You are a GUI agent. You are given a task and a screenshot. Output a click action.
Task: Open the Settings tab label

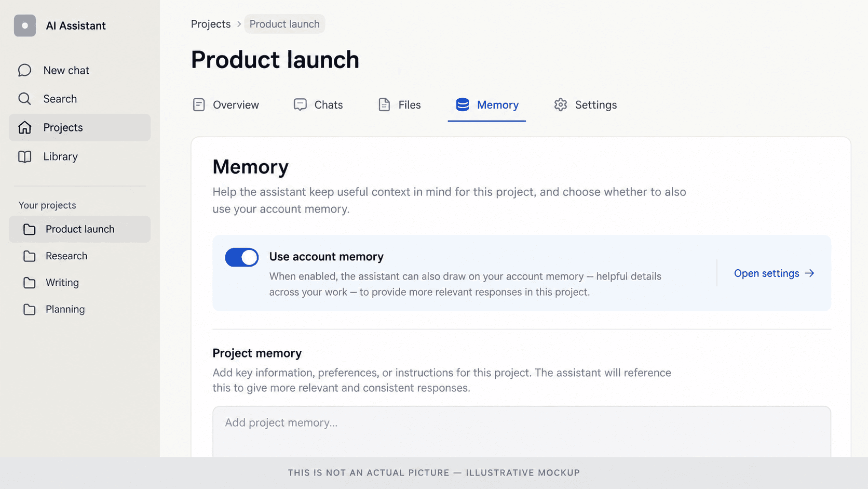[596, 105]
